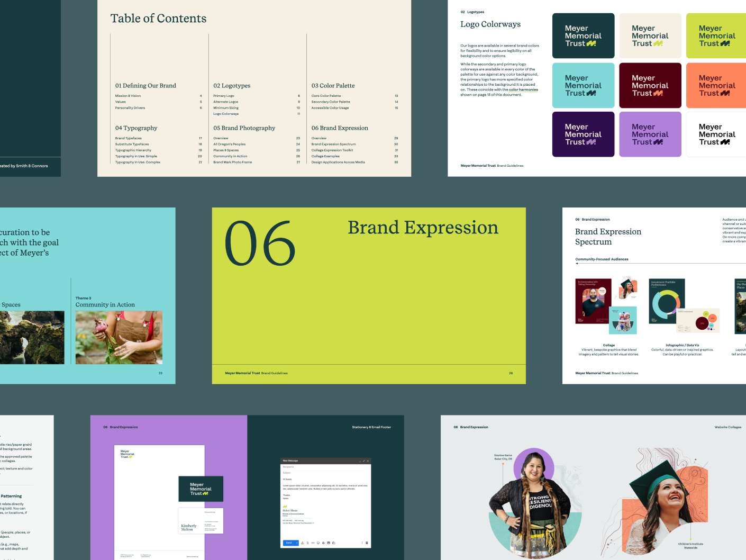Click the formatting options icon in email mockup
Image resolution: width=746 pixels, height=560 pixels.
pos(303,543)
